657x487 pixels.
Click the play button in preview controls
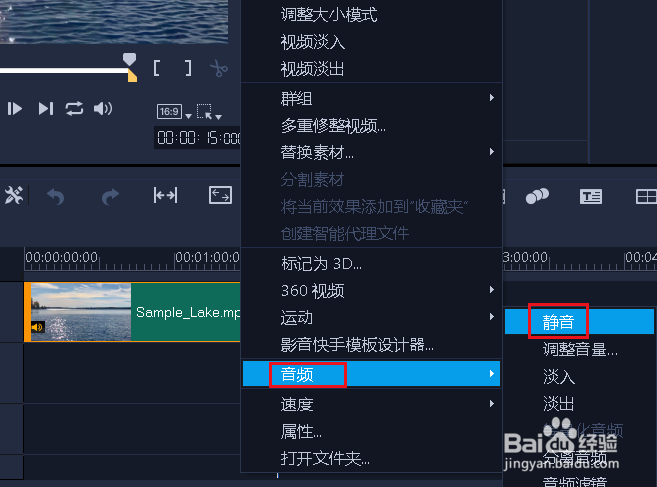pyautogui.click(x=15, y=109)
